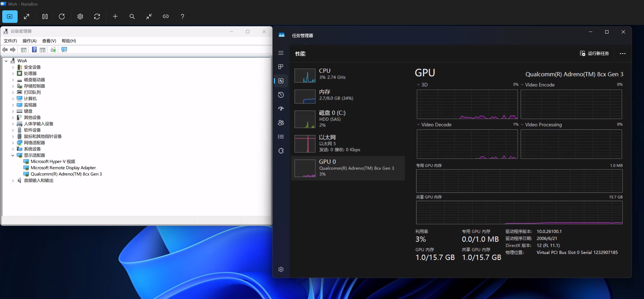Click Device Manager update driver toolbar icon
The width and height of the screenshot is (644, 299).
[53, 50]
